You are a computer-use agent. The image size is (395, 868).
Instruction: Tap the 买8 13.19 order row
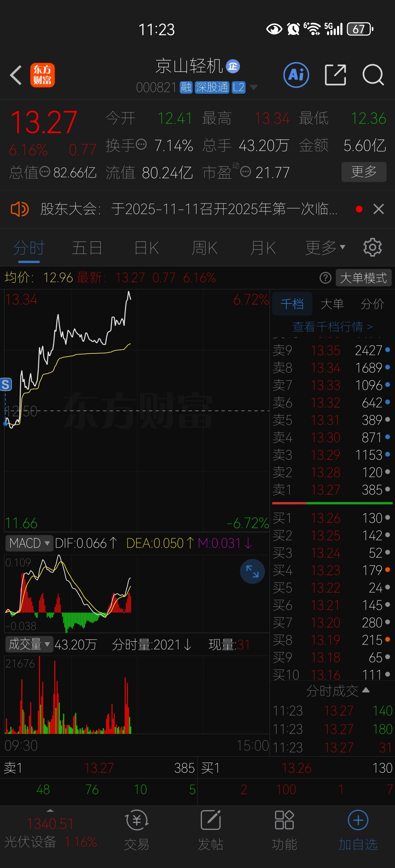point(332,640)
